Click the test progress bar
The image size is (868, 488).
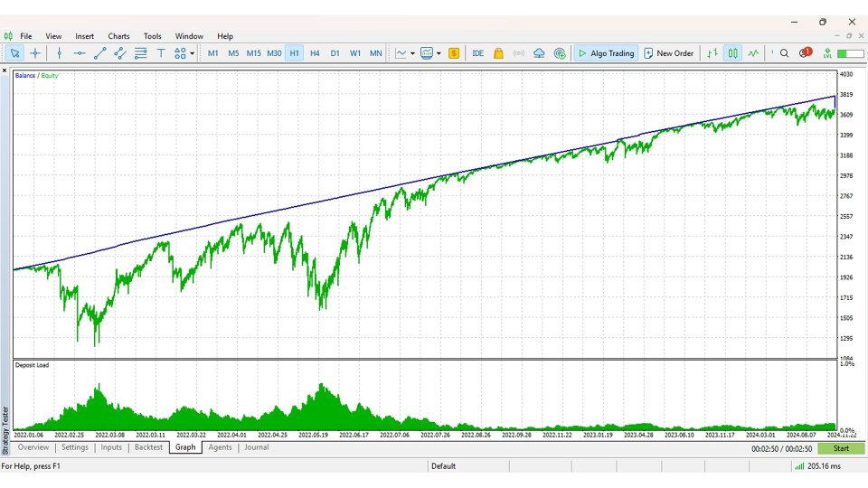click(841, 448)
